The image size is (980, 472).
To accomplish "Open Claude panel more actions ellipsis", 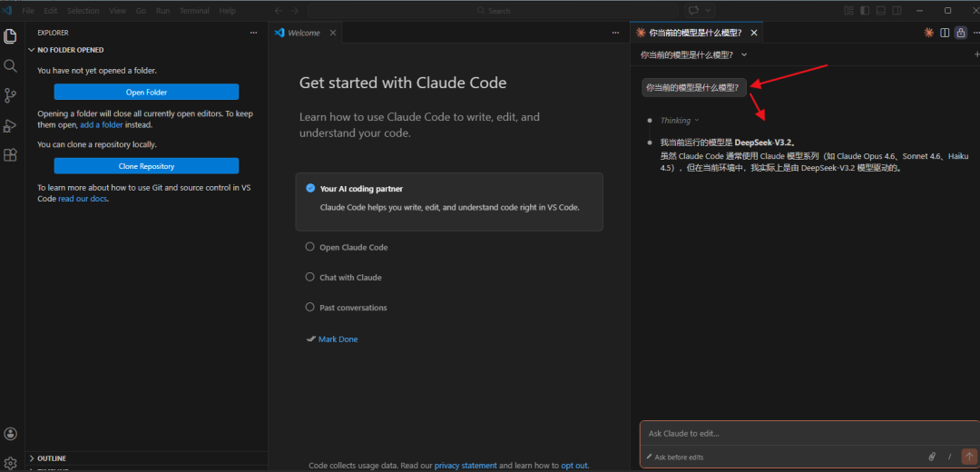I will (x=977, y=33).
